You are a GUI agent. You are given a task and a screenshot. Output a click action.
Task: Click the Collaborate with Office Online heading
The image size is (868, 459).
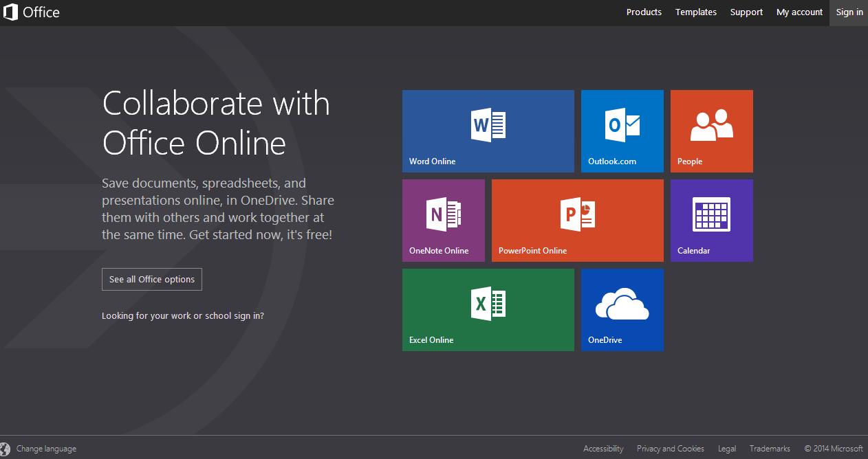click(216, 124)
